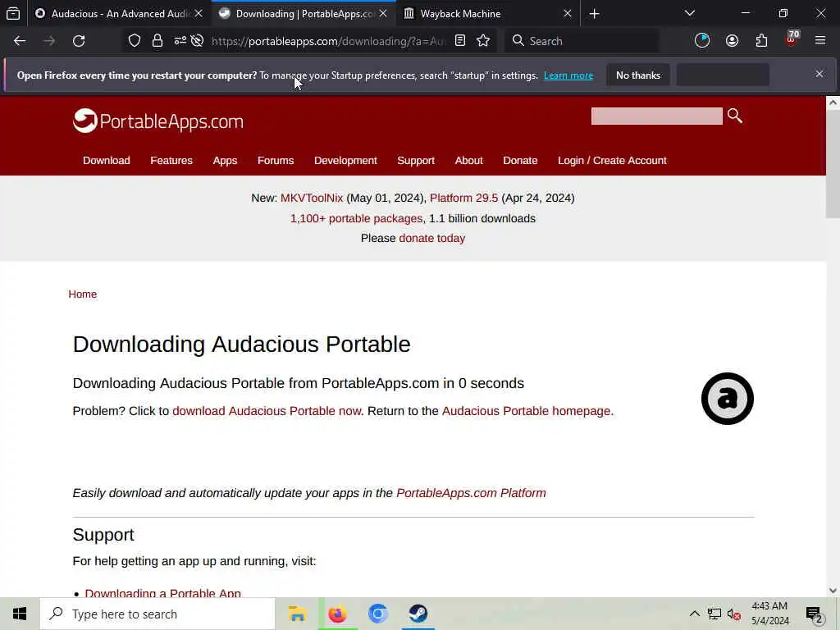This screenshot has height=630, width=840.
Task: Open the shield tracking protection icon
Action: 135,41
